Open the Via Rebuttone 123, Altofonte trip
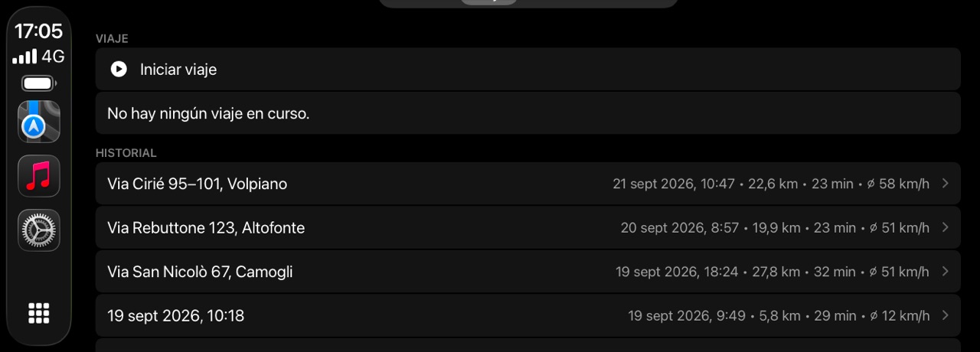Viewport: 980px width, 352px height. click(528, 227)
